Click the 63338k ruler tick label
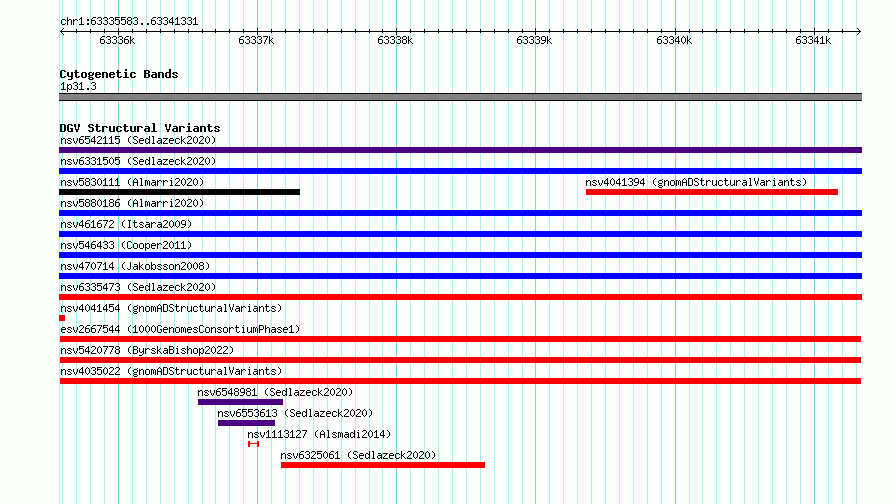 [x=395, y=40]
